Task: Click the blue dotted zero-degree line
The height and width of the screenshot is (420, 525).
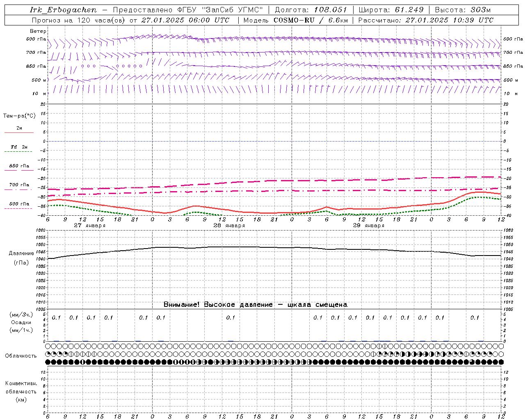Action: point(274,141)
